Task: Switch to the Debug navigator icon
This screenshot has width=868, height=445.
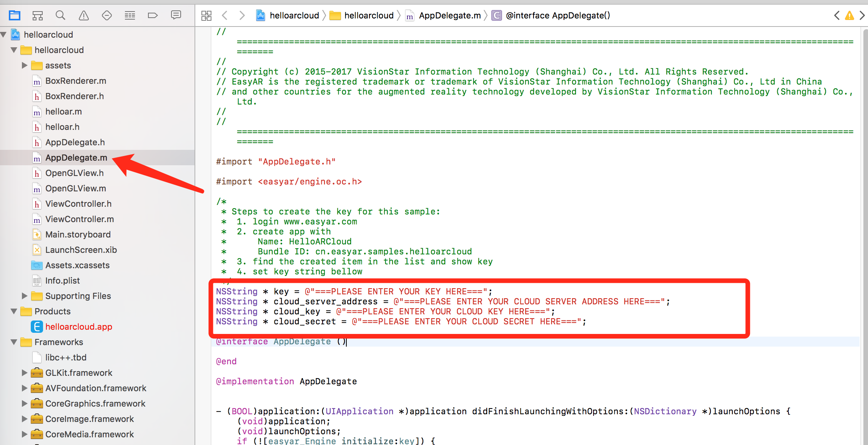Action: (x=130, y=15)
